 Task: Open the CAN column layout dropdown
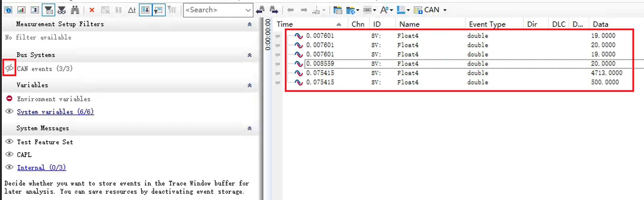pyautogui.click(x=445, y=10)
